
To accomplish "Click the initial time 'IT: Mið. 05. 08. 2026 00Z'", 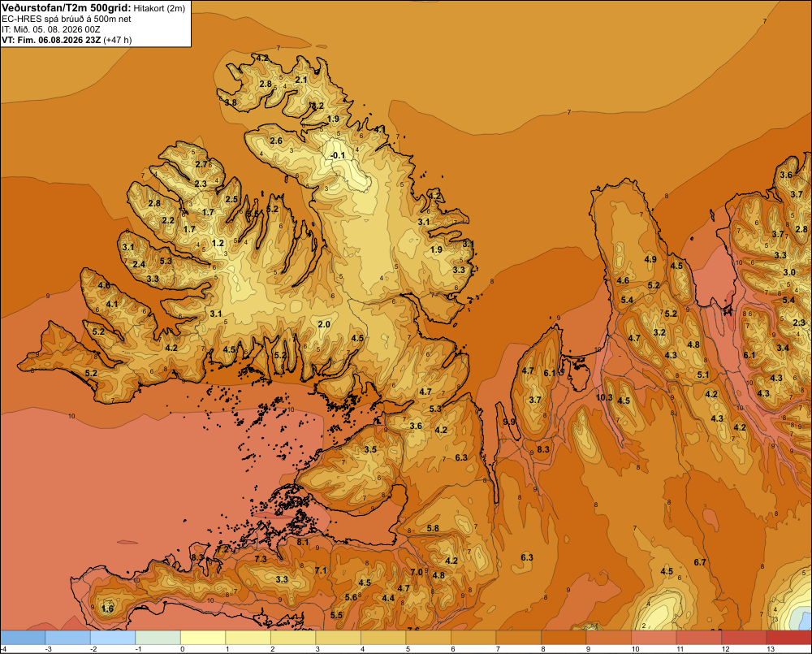I will click(x=50, y=29).
